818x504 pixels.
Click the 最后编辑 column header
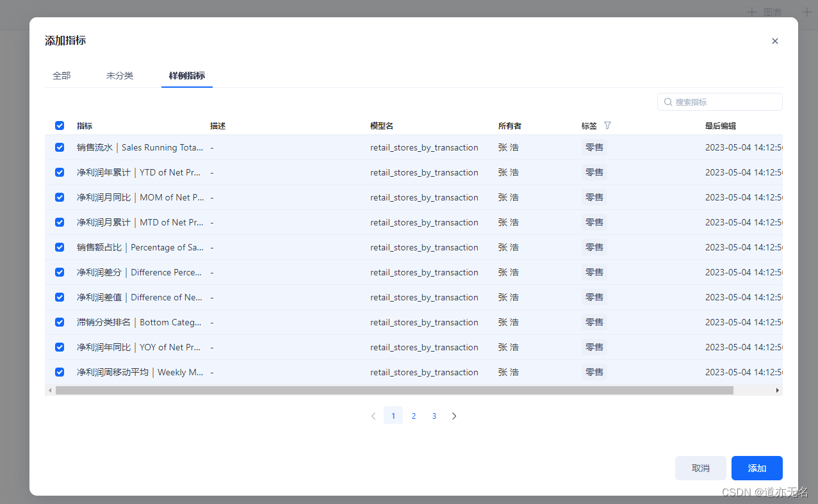pos(721,126)
